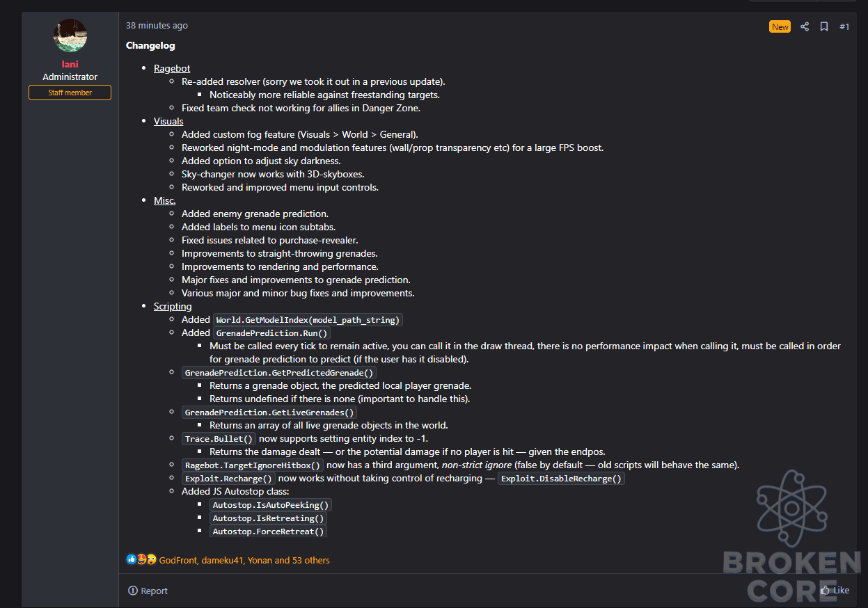Click the Staff member badge

coord(70,93)
